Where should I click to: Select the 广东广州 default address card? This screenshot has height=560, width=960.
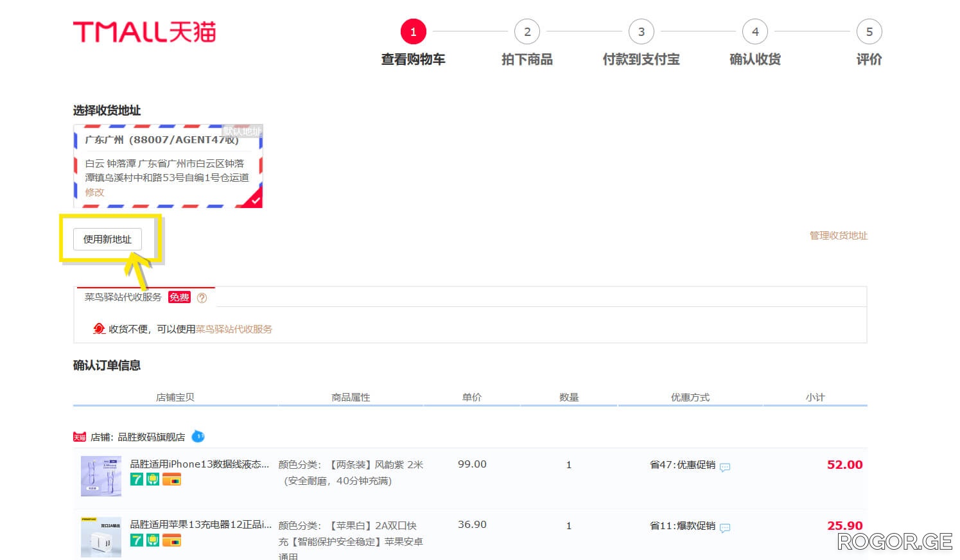pyautogui.click(x=168, y=166)
